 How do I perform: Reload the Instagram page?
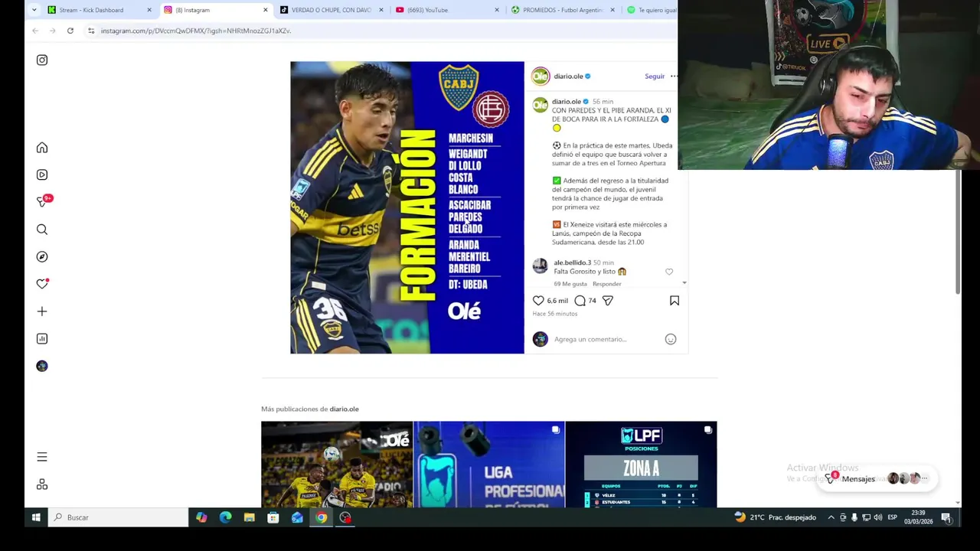pyautogui.click(x=70, y=31)
